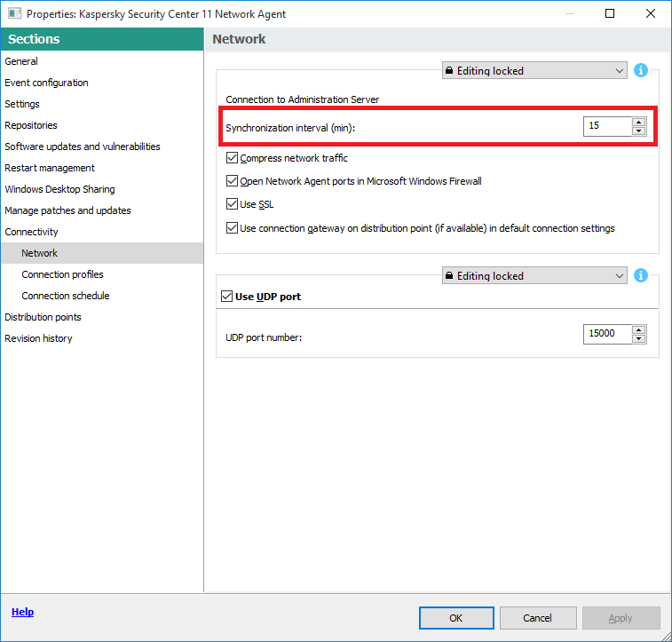Decrease the Synchronization interval value
The height and width of the screenshot is (642, 672).
tap(638, 131)
